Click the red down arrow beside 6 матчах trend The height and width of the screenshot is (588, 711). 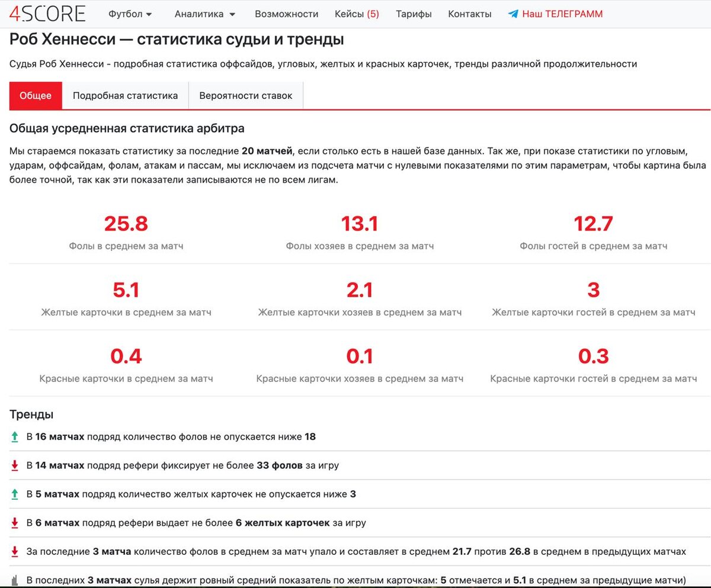[15, 523]
